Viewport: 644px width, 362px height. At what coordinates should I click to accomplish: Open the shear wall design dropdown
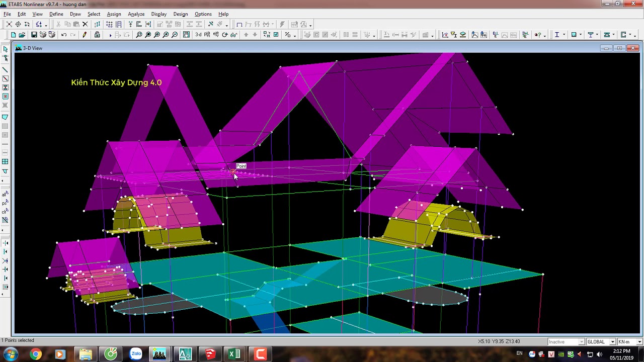(630, 35)
